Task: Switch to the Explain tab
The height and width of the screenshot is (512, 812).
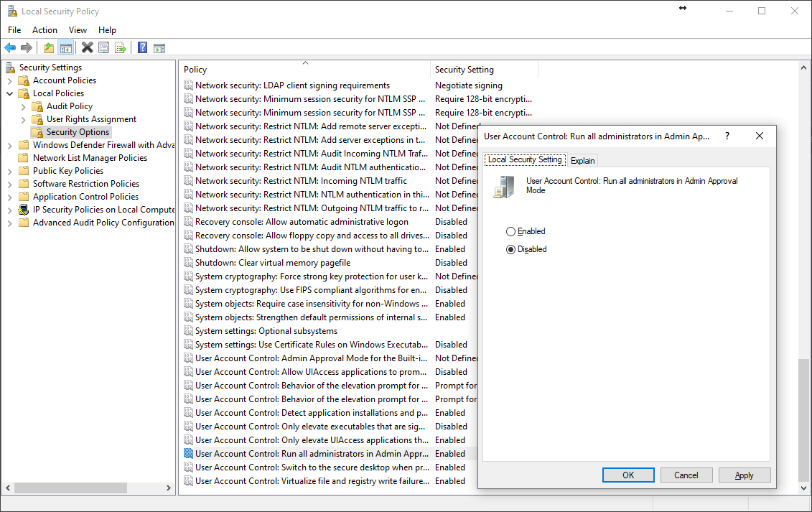Action: click(582, 160)
